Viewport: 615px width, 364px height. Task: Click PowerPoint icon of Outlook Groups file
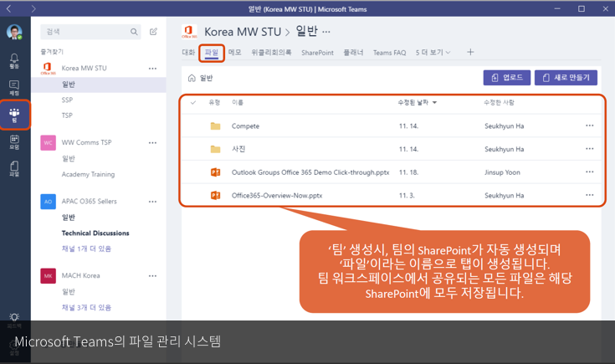pos(215,172)
